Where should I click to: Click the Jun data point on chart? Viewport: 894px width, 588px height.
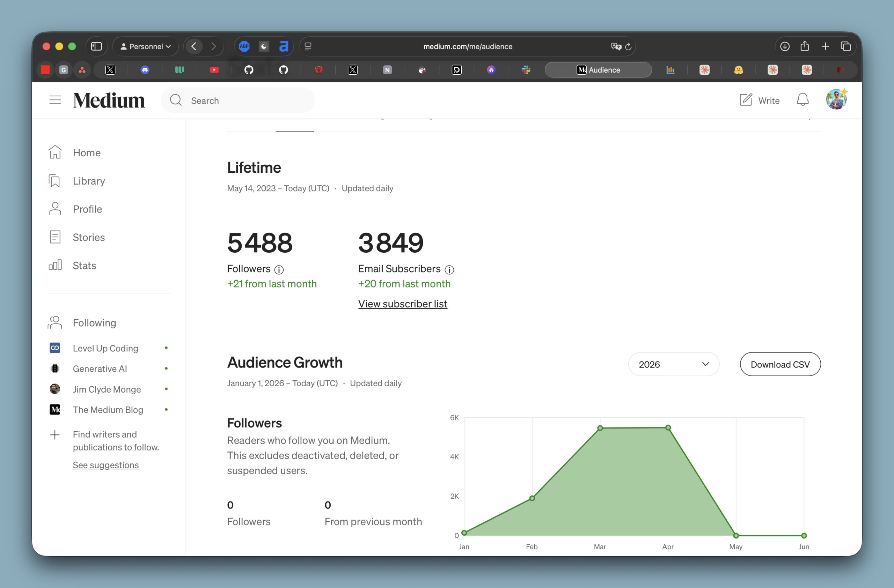804,535
